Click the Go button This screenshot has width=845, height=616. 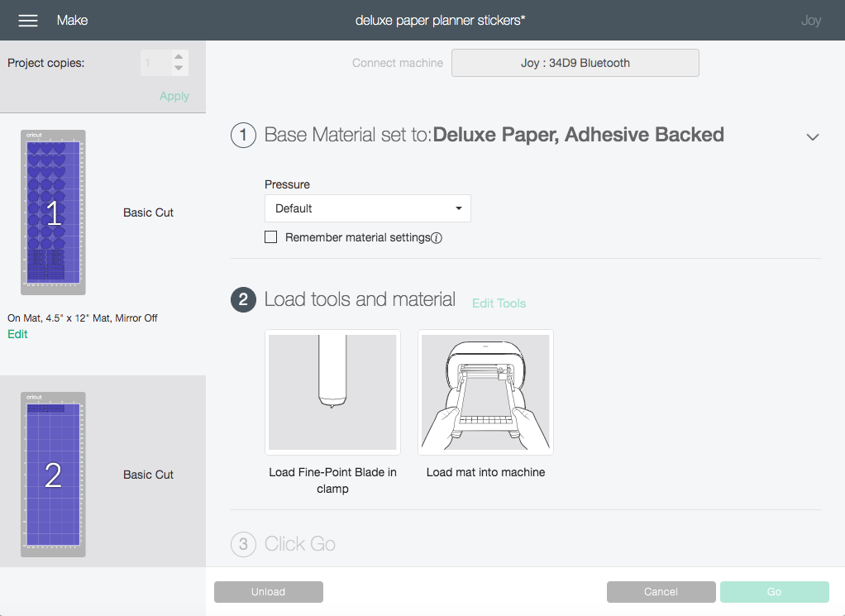pyautogui.click(x=775, y=592)
